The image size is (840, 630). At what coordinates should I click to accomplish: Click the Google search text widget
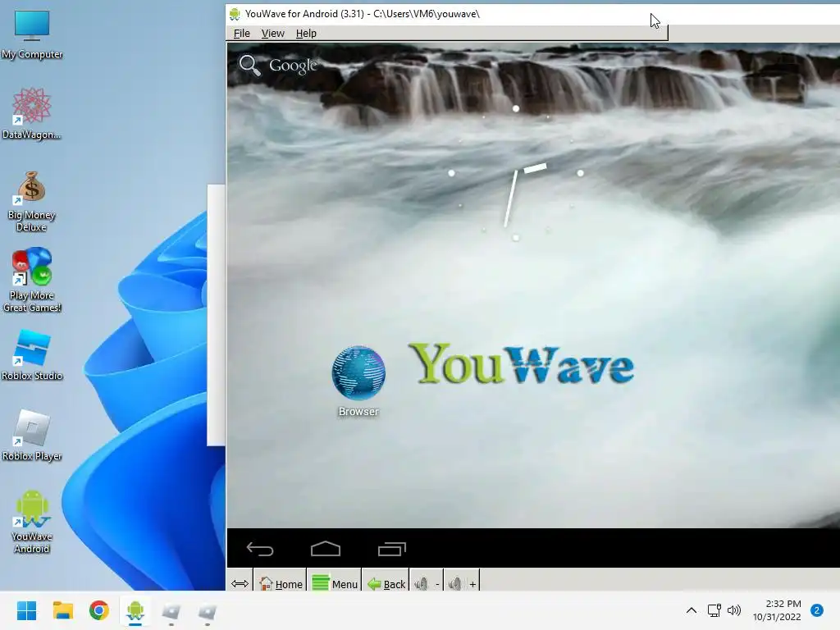click(x=293, y=66)
